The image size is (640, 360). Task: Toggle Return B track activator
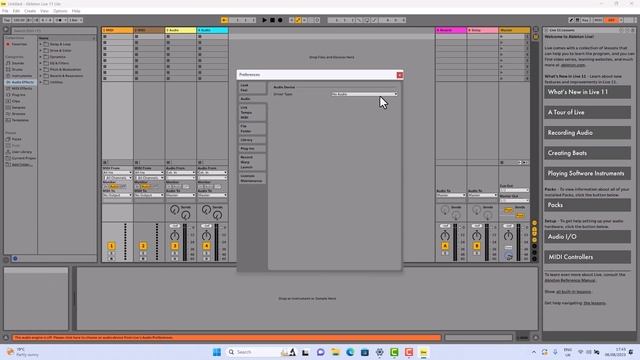click(477, 246)
